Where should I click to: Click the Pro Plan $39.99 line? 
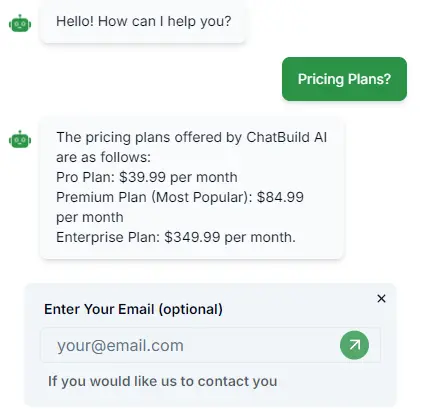click(147, 177)
